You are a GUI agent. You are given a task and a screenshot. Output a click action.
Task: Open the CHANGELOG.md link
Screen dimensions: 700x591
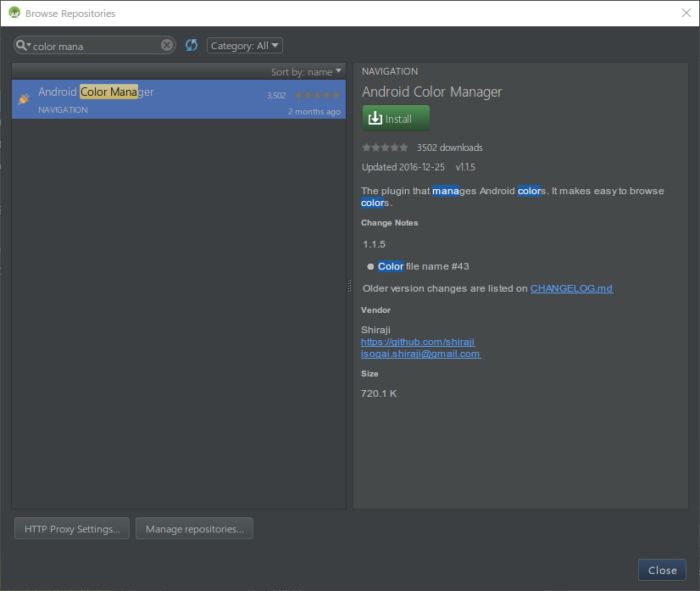571,288
